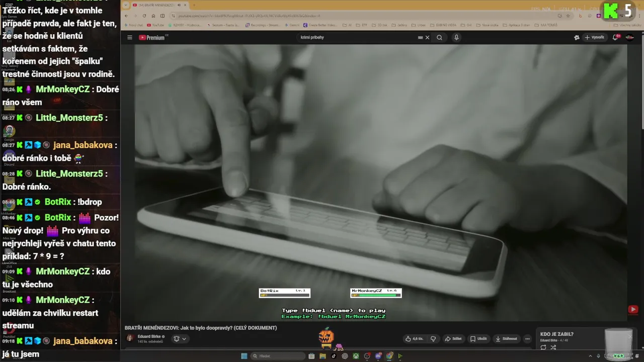Open the on-screen keyboard icon in search box

click(420, 37)
